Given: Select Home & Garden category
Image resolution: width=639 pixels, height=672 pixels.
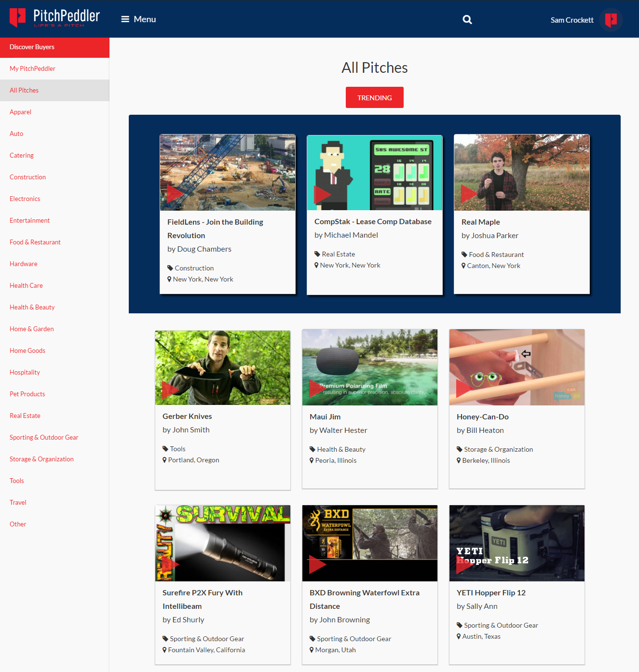Looking at the screenshot, I should pos(54,329).
